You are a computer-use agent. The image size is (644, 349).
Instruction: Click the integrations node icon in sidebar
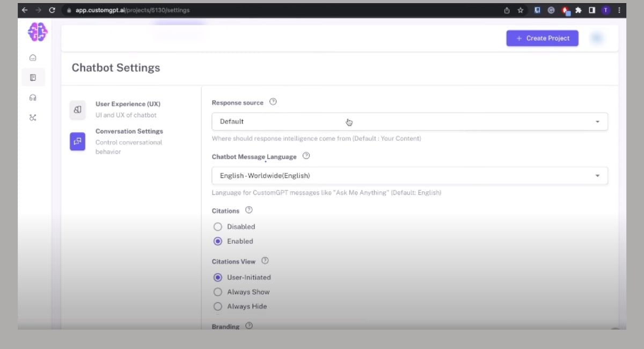(x=33, y=117)
